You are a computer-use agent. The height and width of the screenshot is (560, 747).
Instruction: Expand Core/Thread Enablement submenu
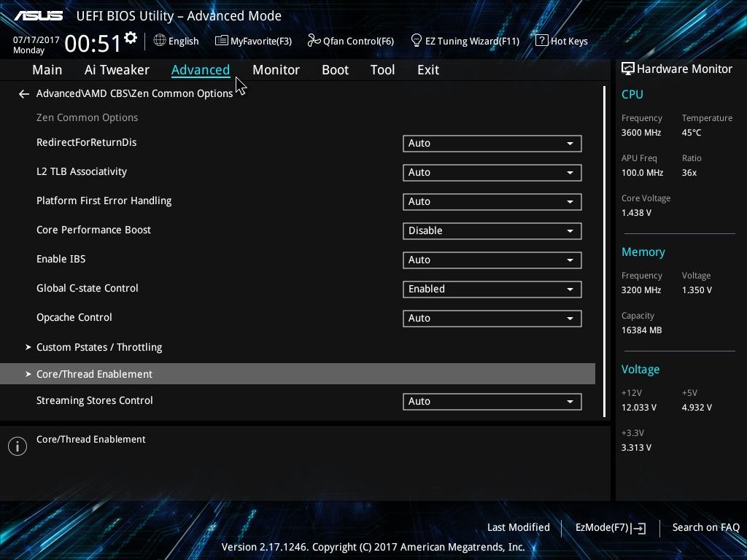(x=298, y=374)
